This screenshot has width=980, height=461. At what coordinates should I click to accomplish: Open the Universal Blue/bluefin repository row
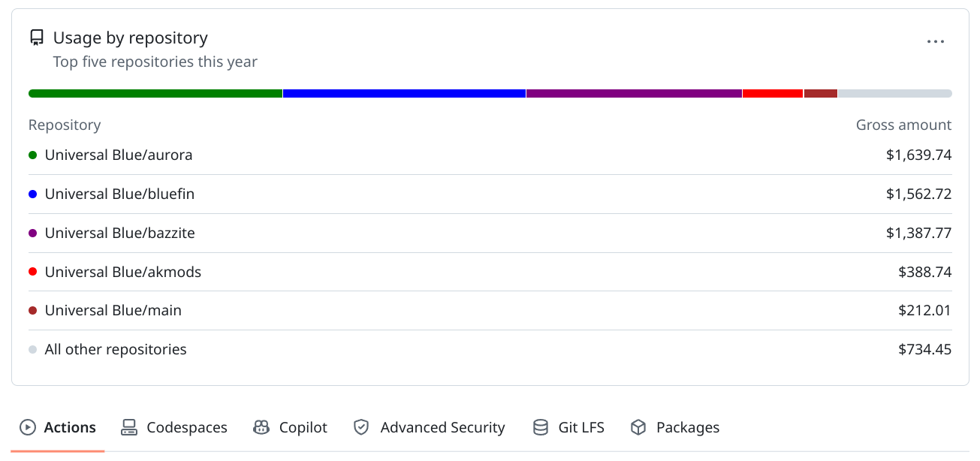tap(119, 194)
